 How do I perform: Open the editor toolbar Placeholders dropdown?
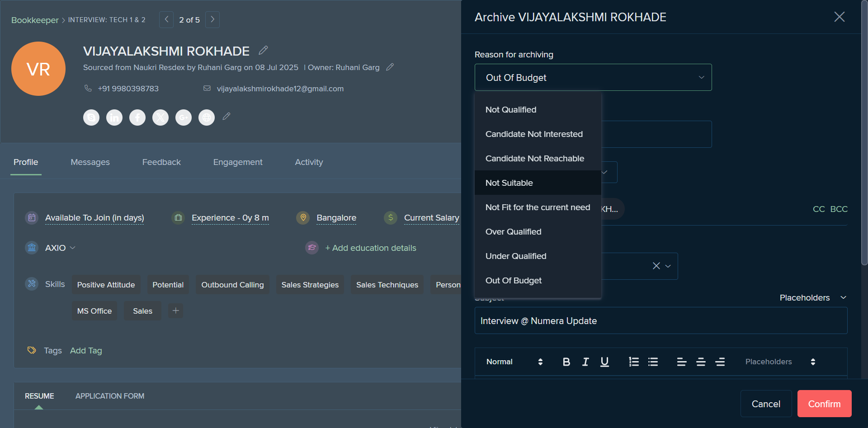[x=780, y=362]
